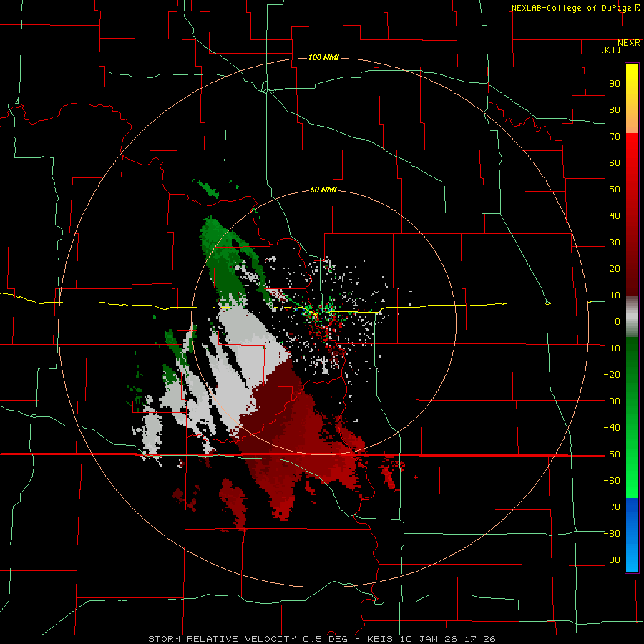644x644 pixels.
Task: Click the -30 label on the velocity scale
Action: pos(612,401)
